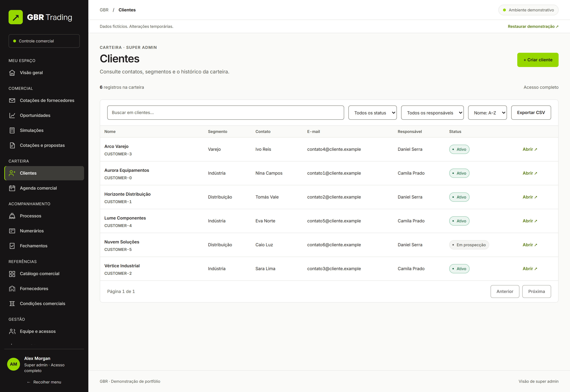Open Nuvem Soluções via Abrir link
570x392 pixels.
tap(530, 245)
